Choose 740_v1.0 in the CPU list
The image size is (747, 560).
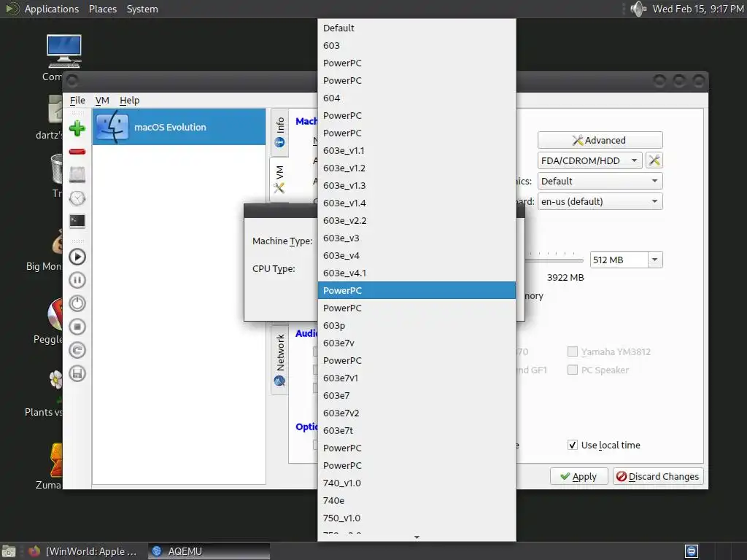pyautogui.click(x=417, y=483)
